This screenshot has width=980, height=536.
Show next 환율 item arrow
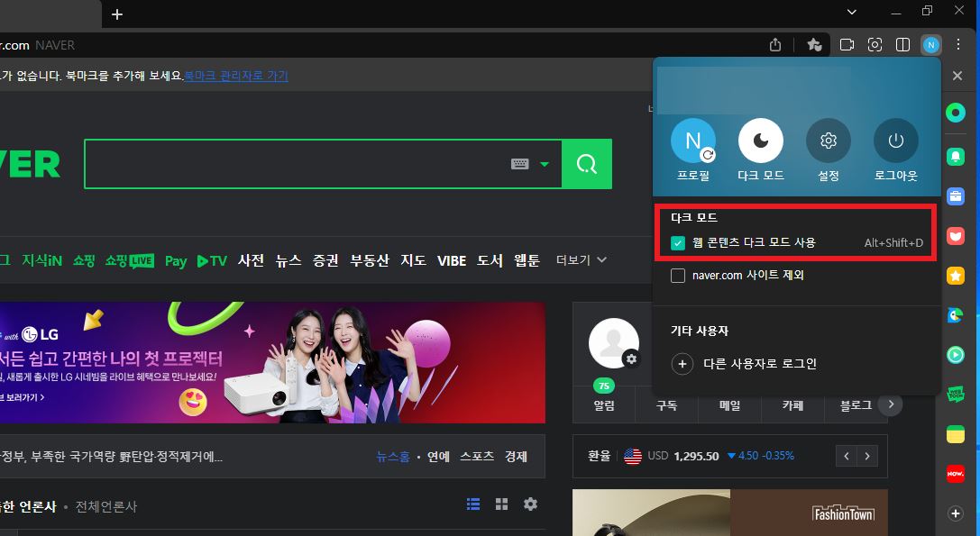coord(867,456)
